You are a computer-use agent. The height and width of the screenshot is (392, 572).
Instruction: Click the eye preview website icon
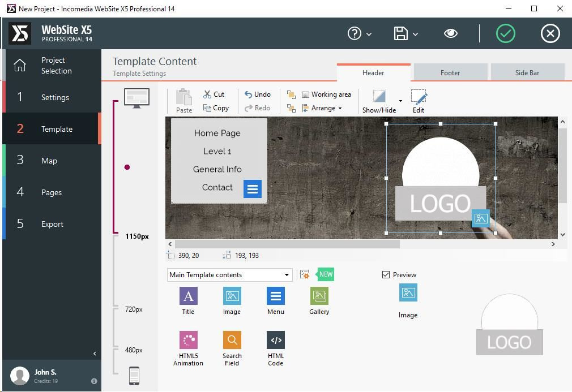pyautogui.click(x=451, y=33)
